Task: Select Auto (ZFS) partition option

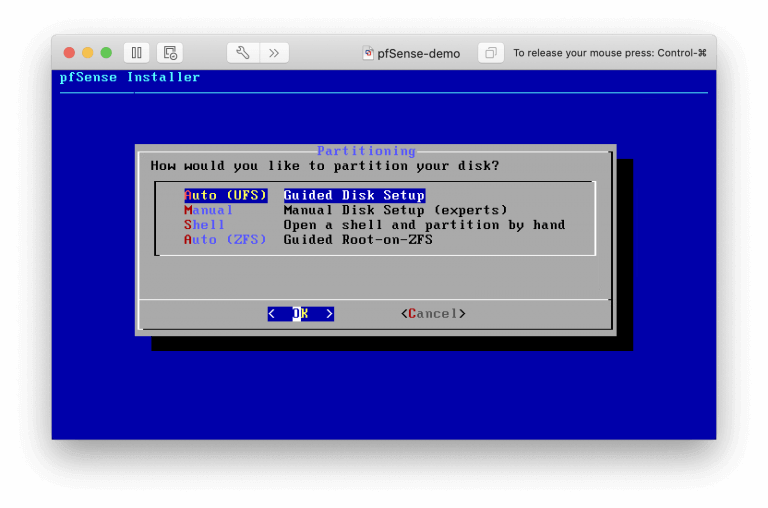Action: pos(225,240)
